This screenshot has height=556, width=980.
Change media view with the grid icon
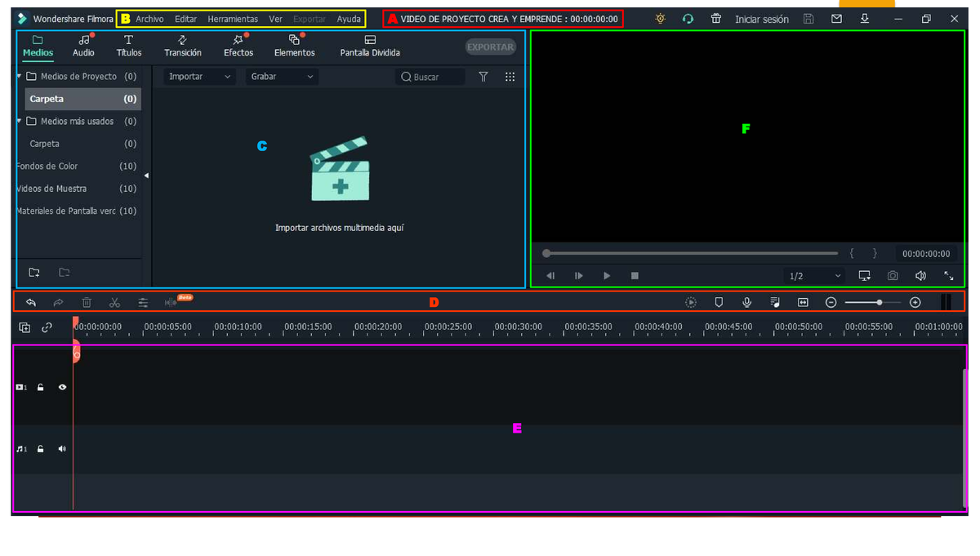[510, 77]
